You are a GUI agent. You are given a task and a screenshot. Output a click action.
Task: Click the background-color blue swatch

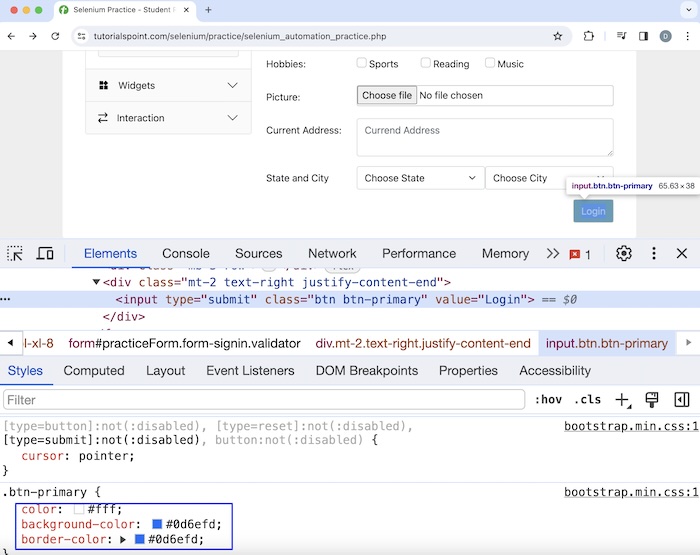[158, 524]
